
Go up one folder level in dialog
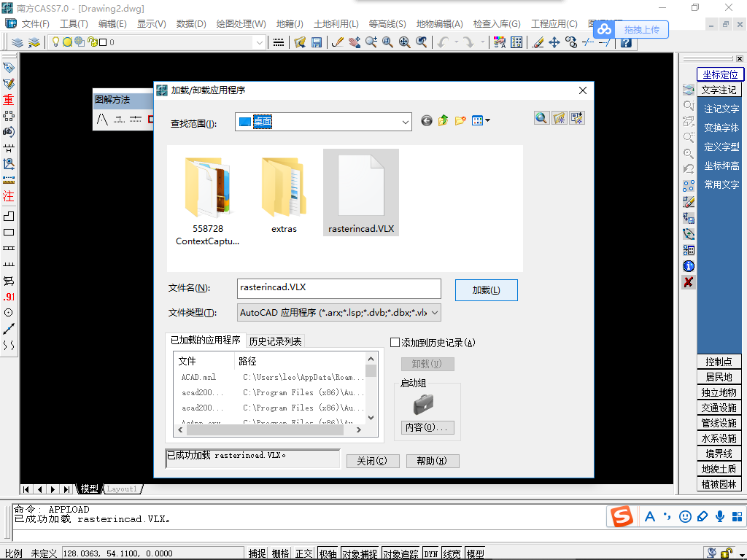tap(443, 121)
